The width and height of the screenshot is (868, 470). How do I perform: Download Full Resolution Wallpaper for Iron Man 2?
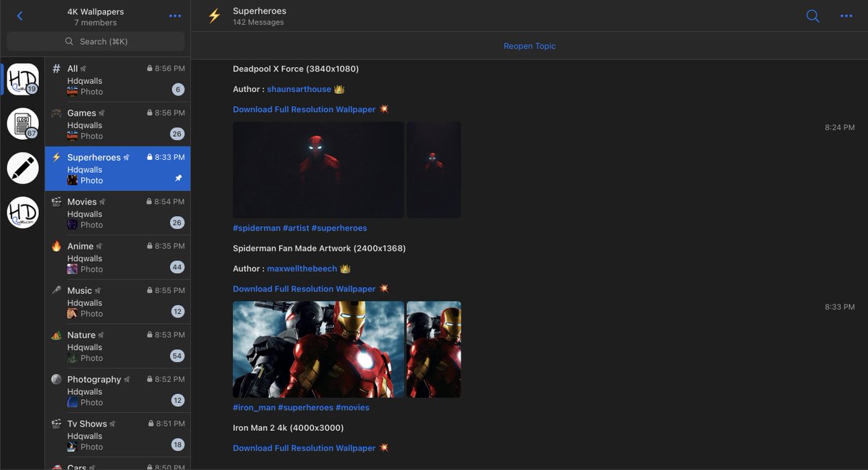pyautogui.click(x=305, y=448)
